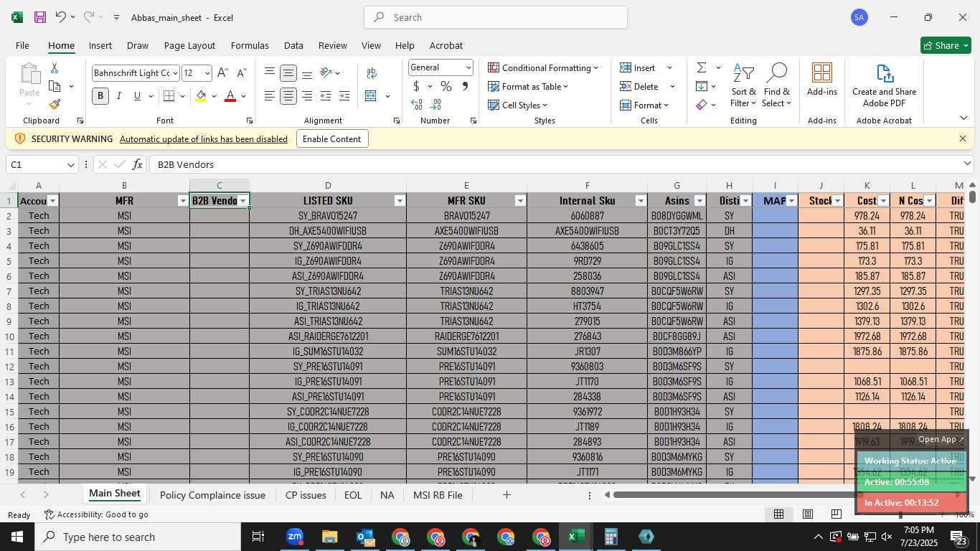Add a new sheet with plus button

507,495
